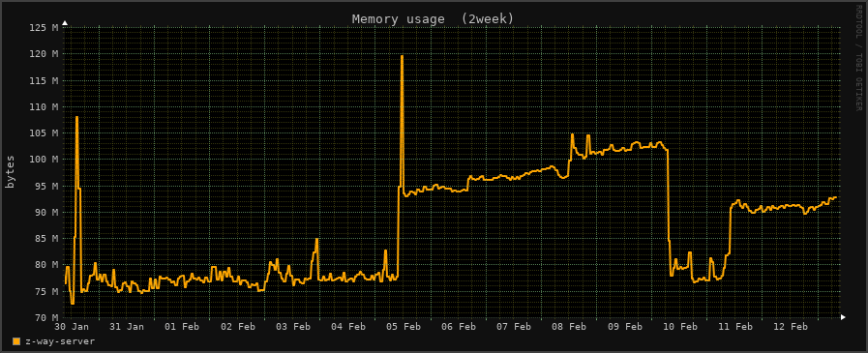Click the "05 Feb" date label

(404, 327)
